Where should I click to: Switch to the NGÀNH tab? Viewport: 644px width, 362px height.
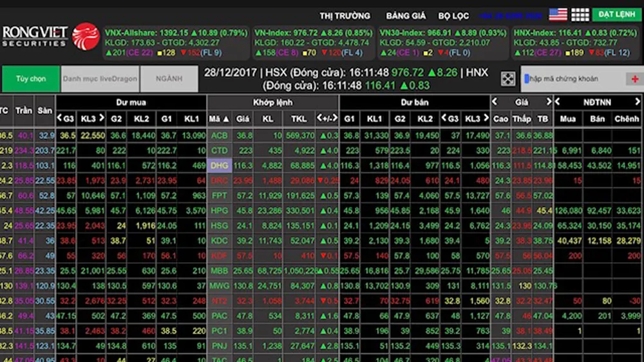tap(169, 79)
